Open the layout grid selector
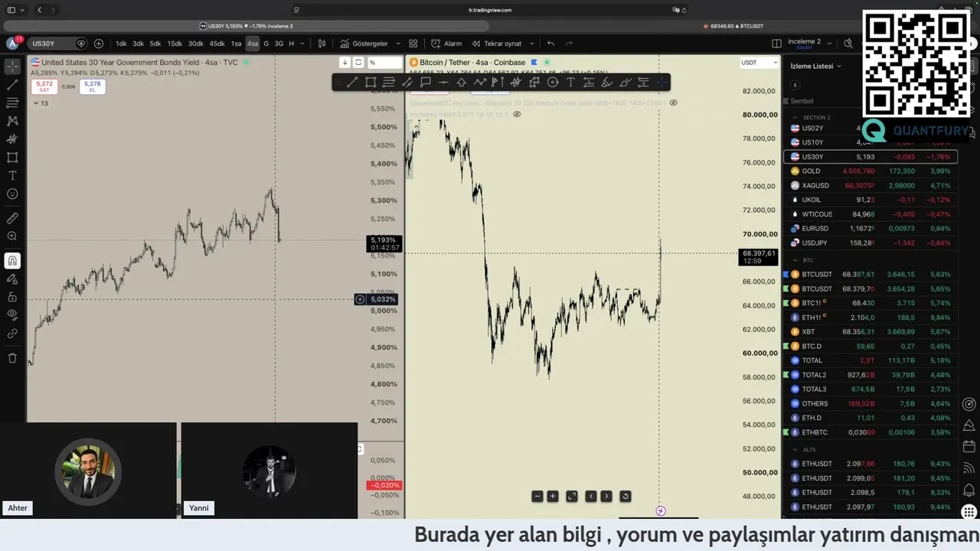 (413, 44)
